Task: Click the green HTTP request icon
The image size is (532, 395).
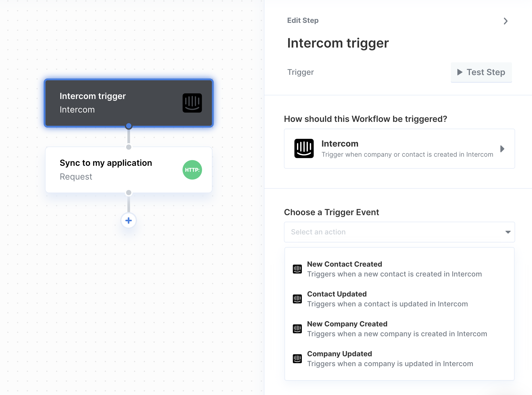Action: [x=192, y=170]
